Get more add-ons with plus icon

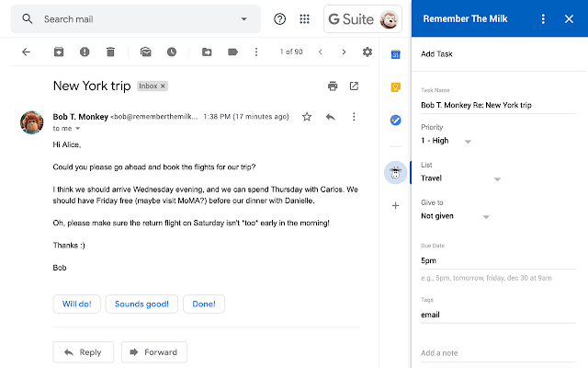(x=396, y=205)
